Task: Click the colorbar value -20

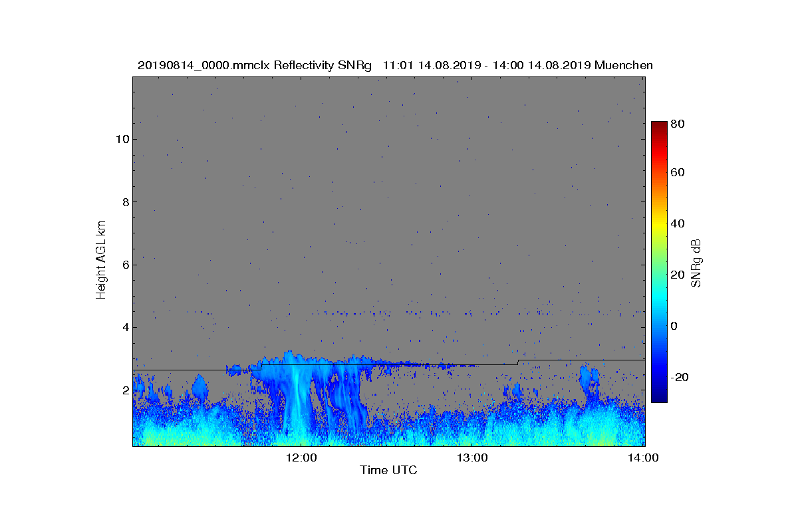Action: 680,377
